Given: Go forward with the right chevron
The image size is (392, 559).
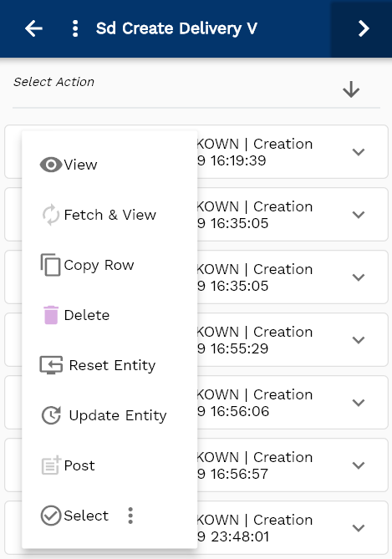Looking at the screenshot, I should [x=364, y=28].
